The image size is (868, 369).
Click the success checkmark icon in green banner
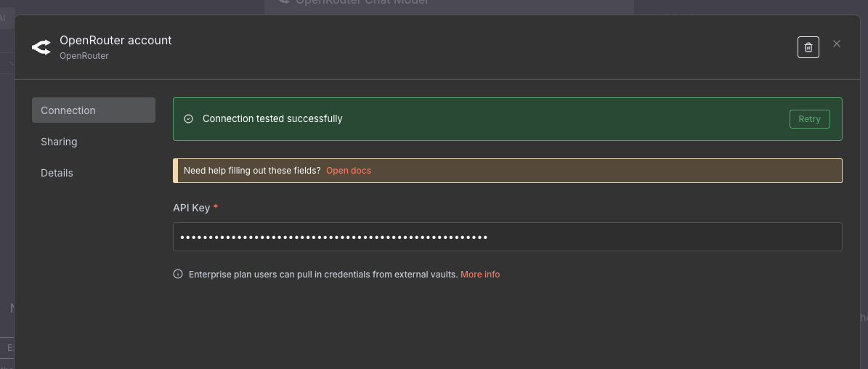pos(188,119)
